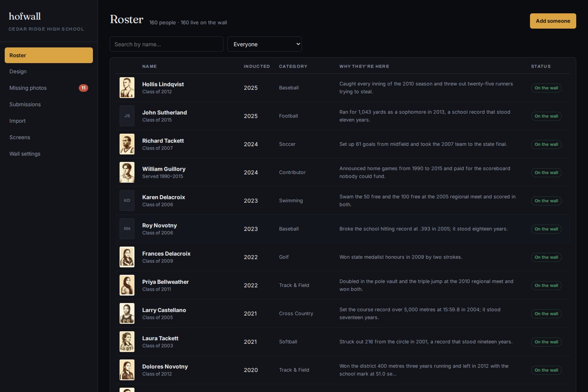Click the hofwall logo
588x392 pixels.
[x=25, y=16]
